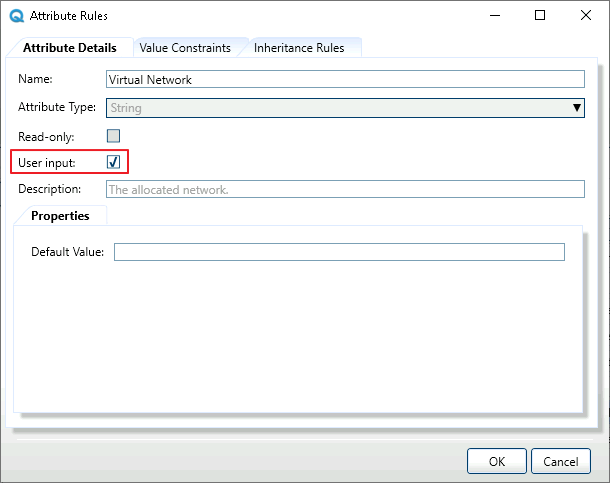Click the Name field containing Virtual Network
Image resolution: width=610 pixels, height=483 pixels.
tap(344, 80)
